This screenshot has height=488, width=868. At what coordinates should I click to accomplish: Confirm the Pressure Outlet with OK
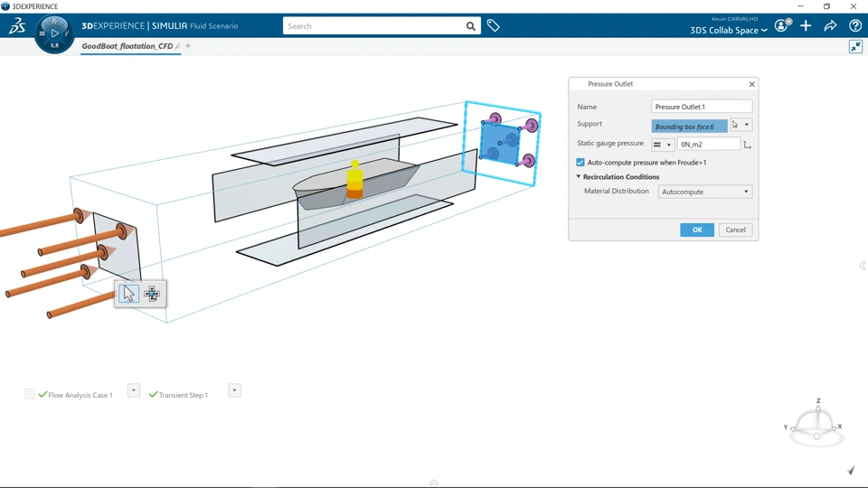(697, 230)
